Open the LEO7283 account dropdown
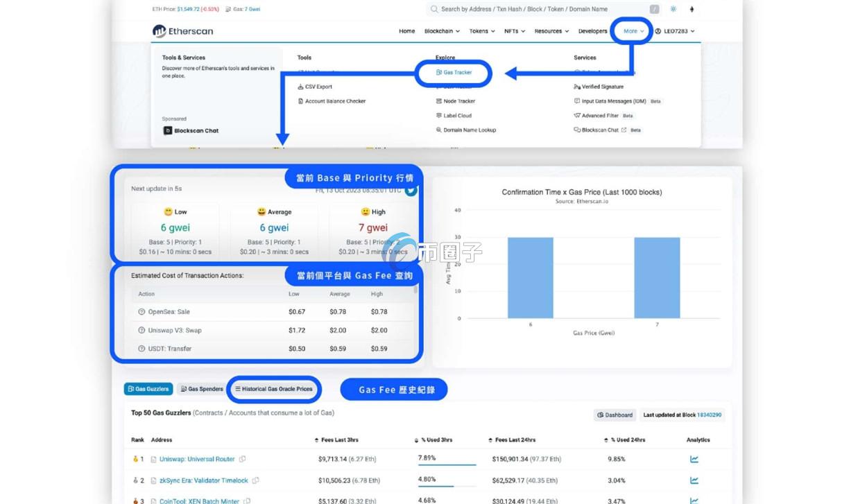 [675, 31]
